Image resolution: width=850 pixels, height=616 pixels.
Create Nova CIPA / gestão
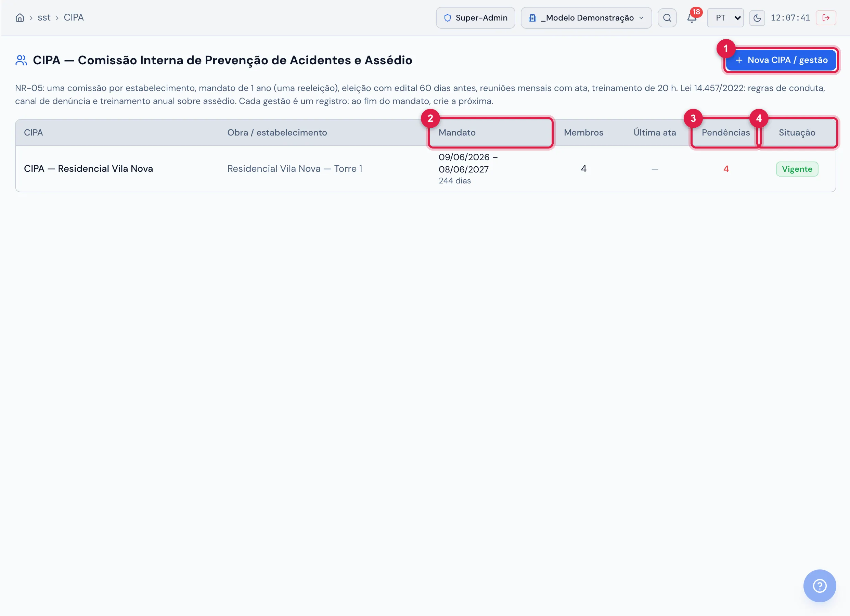pyautogui.click(x=781, y=60)
